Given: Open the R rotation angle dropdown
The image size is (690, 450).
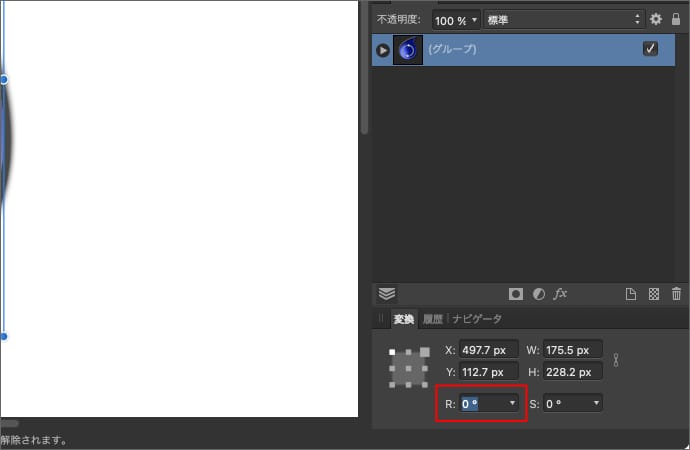Looking at the screenshot, I should tap(513, 403).
